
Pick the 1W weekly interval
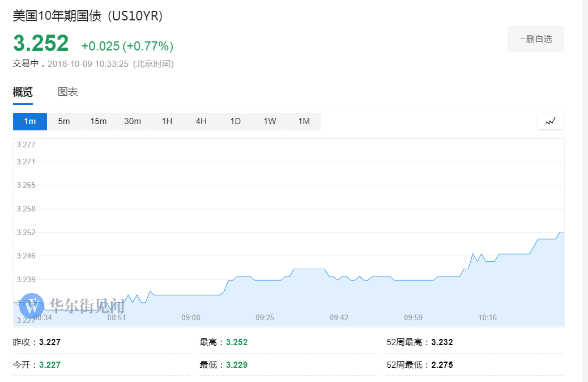click(x=270, y=121)
